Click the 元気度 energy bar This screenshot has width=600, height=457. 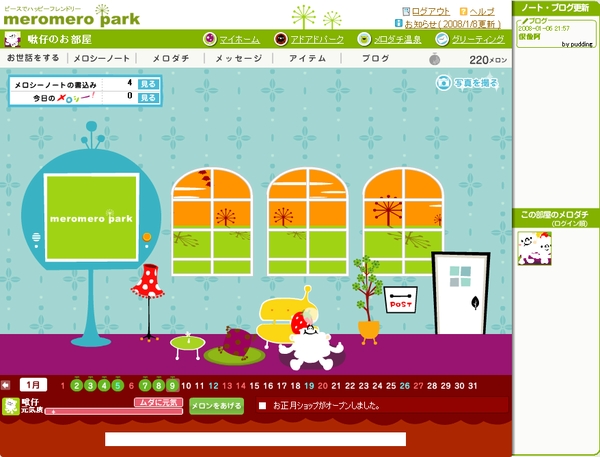point(114,411)
